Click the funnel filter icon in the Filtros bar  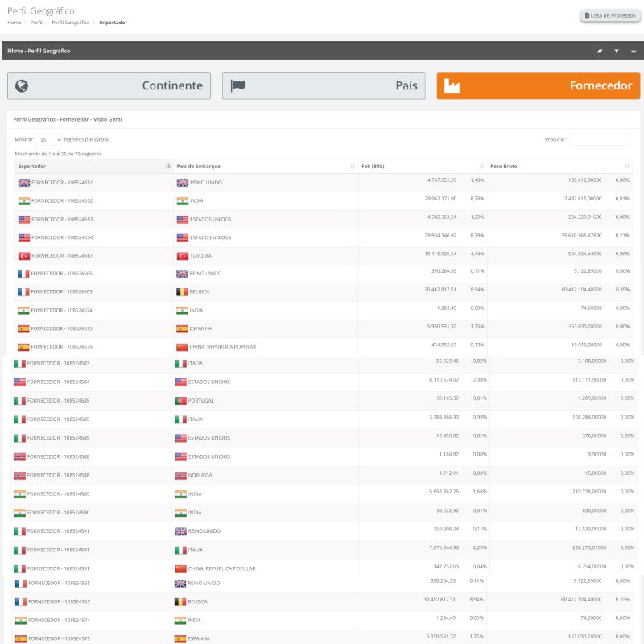pos(617,51)
